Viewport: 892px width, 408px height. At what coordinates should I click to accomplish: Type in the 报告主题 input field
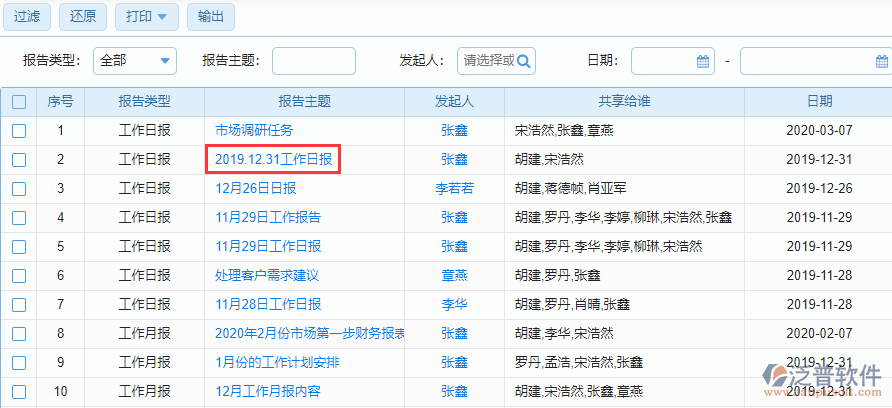(313, 61)
